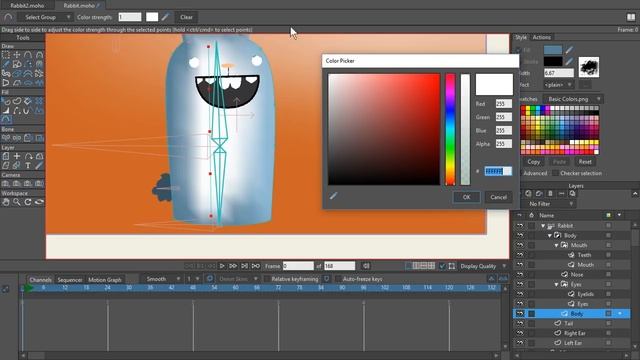The width and height of the screenshot is (640, 360).
Task: Click the eyedropper next to Stroke color
Action: [x=569, y=62]
